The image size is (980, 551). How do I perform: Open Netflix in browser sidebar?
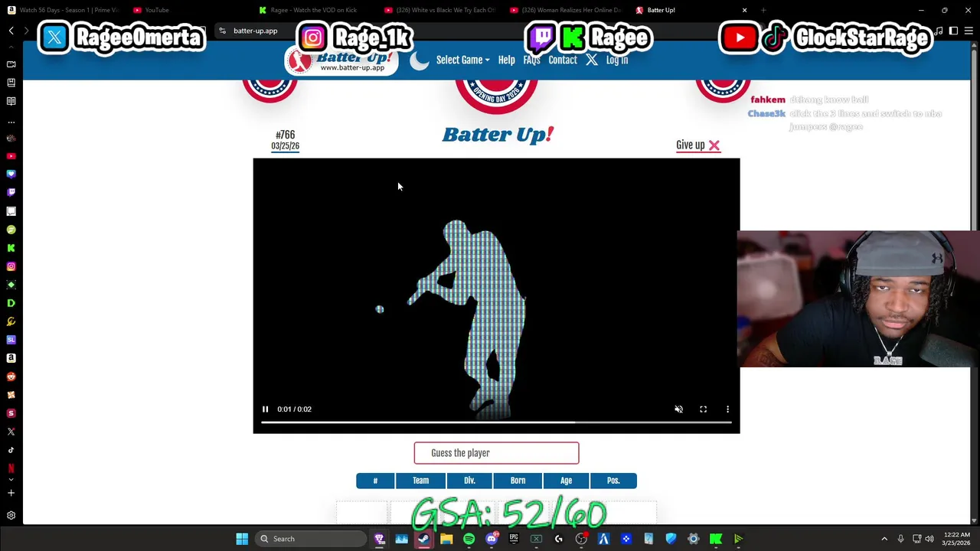(11, 468)
